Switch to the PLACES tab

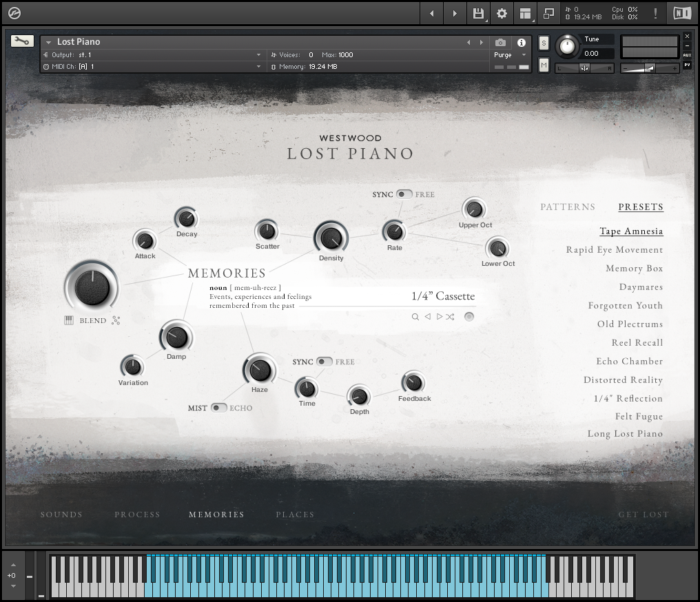pyautogui.click(x=295, y=515)
